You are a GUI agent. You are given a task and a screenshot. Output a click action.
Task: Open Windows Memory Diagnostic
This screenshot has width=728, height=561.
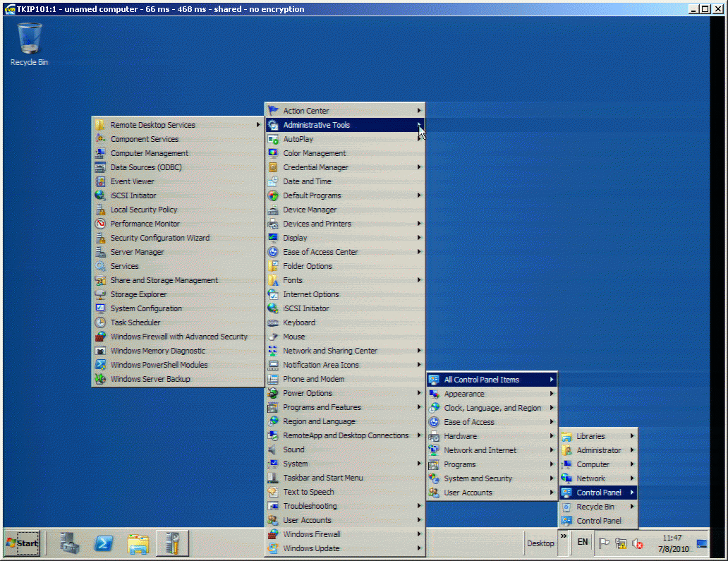(x=178, y=351)
